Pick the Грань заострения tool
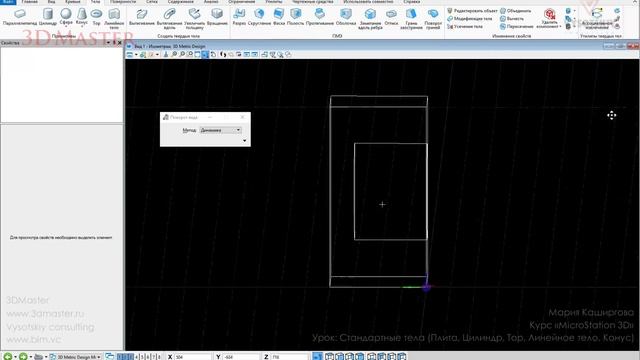Viewport: 640px width, 360px height. coord(411,18)
